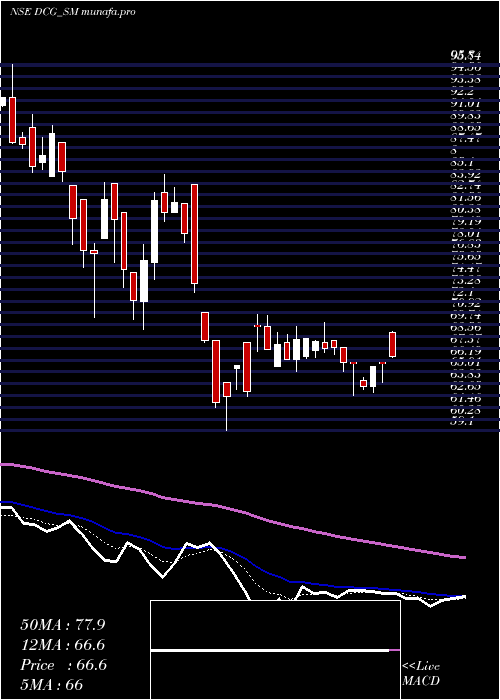
Task: Click the 74.47 price axis label
Action: tap(466, 269)
